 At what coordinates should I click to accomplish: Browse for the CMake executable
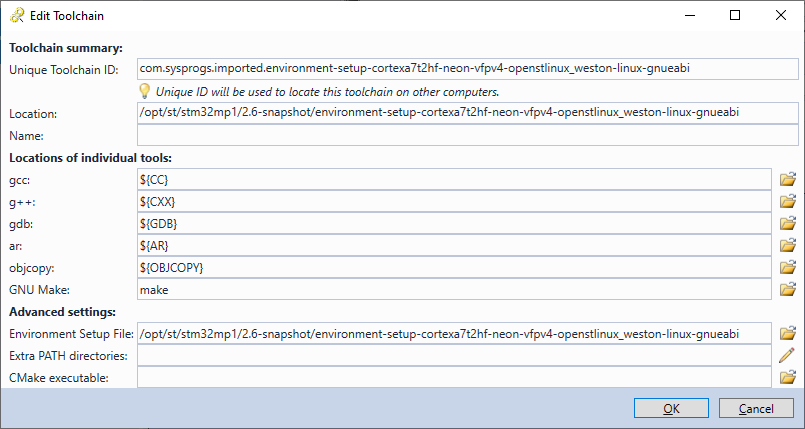788,378
